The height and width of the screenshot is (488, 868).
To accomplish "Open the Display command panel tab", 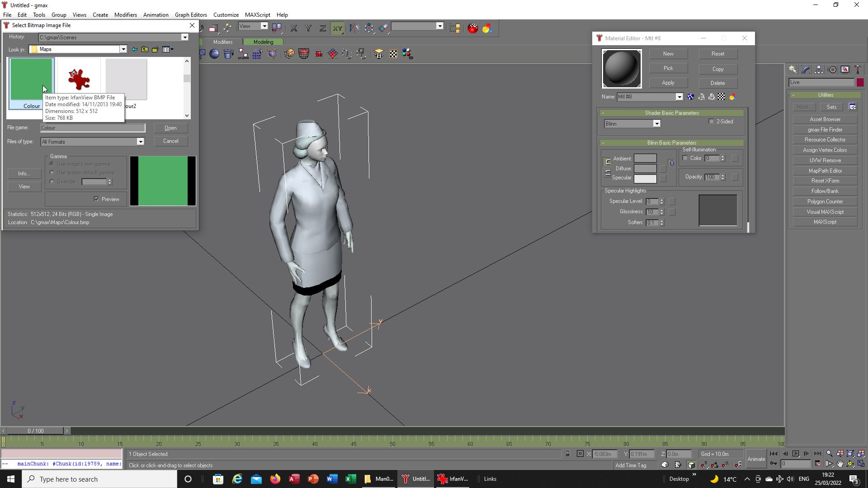I will coord(845,70).
